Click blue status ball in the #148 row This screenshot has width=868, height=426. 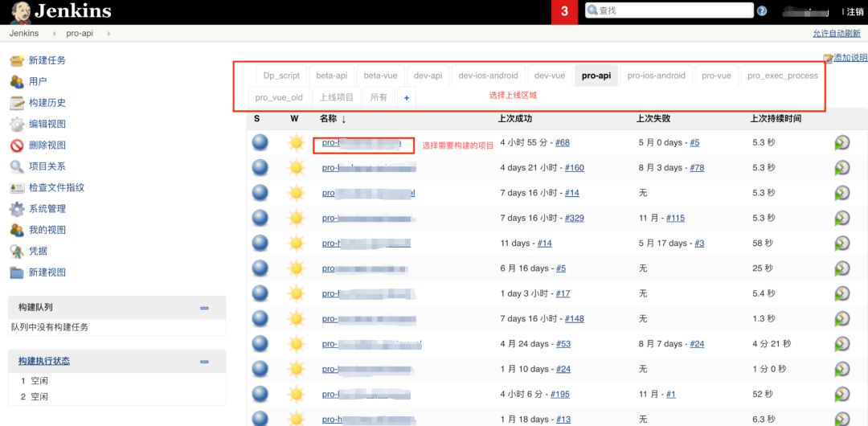[260, 318]
